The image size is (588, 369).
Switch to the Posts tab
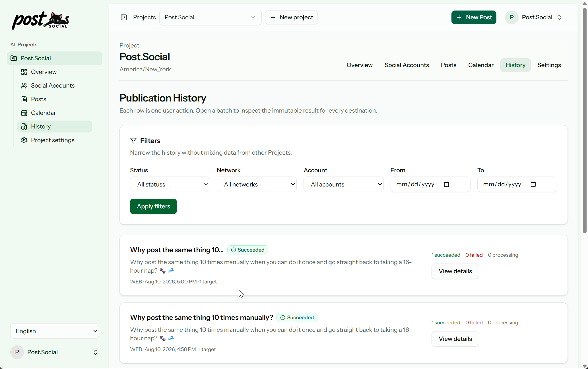(448, 65)
